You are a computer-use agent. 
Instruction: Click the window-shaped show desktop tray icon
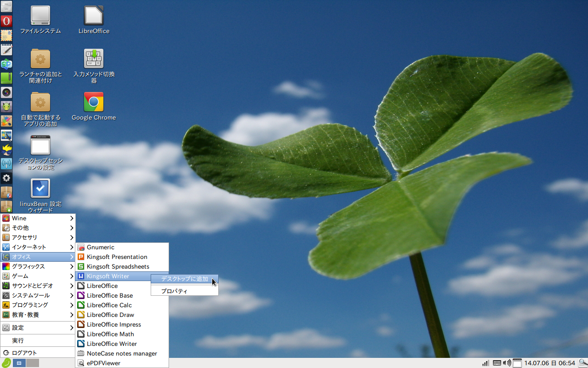click(x=517, y=363)
